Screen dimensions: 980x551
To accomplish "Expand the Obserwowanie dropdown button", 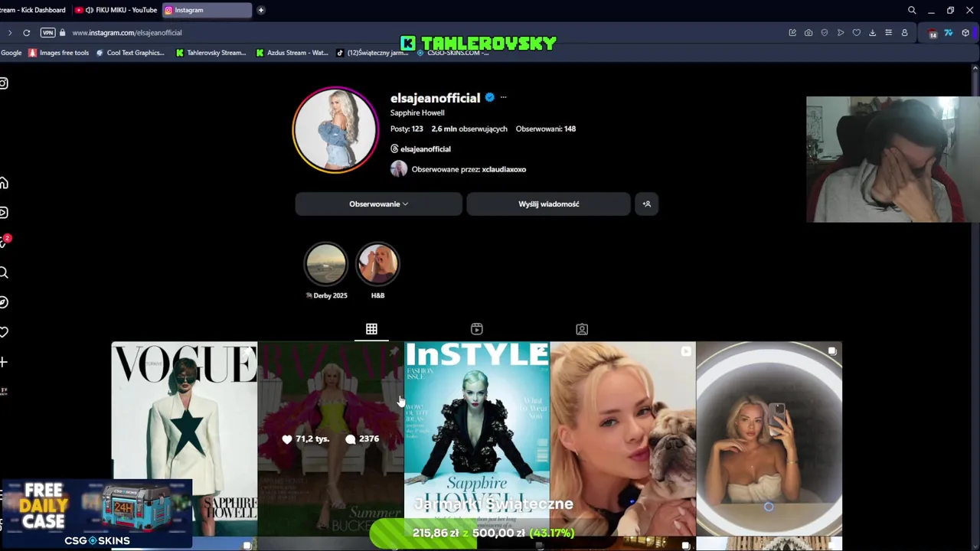I will [378, 204].
